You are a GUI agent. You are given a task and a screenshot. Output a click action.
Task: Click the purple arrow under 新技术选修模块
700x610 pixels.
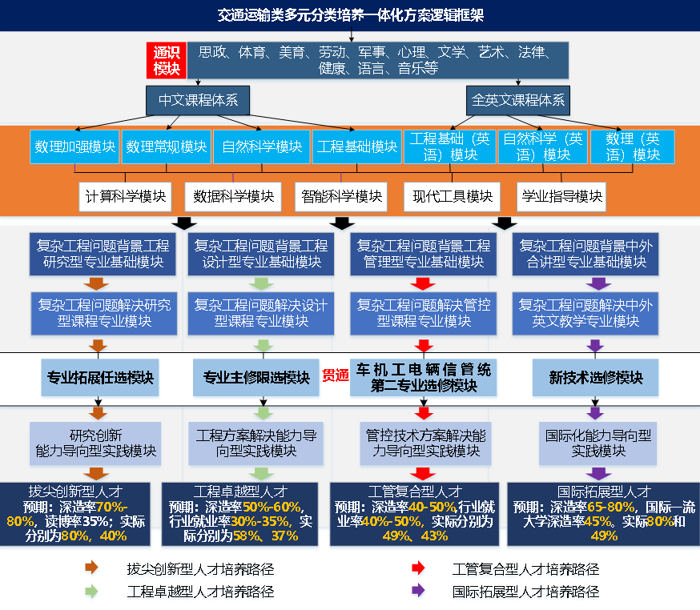[595, 412]
